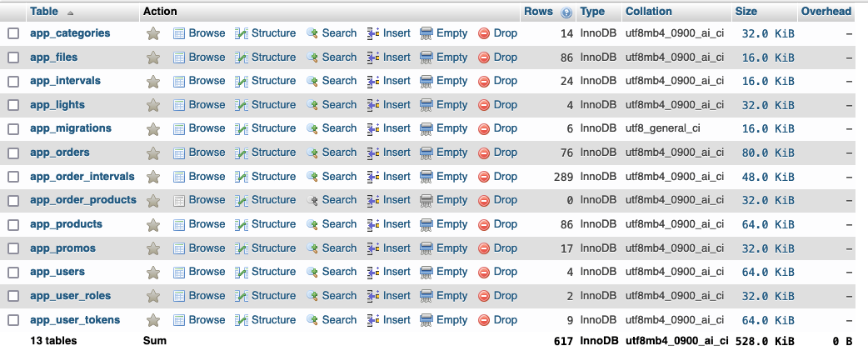This screenshot has width=868, height=361.
Task: Click the Browse icon for app_files
Action: (179, 58)
